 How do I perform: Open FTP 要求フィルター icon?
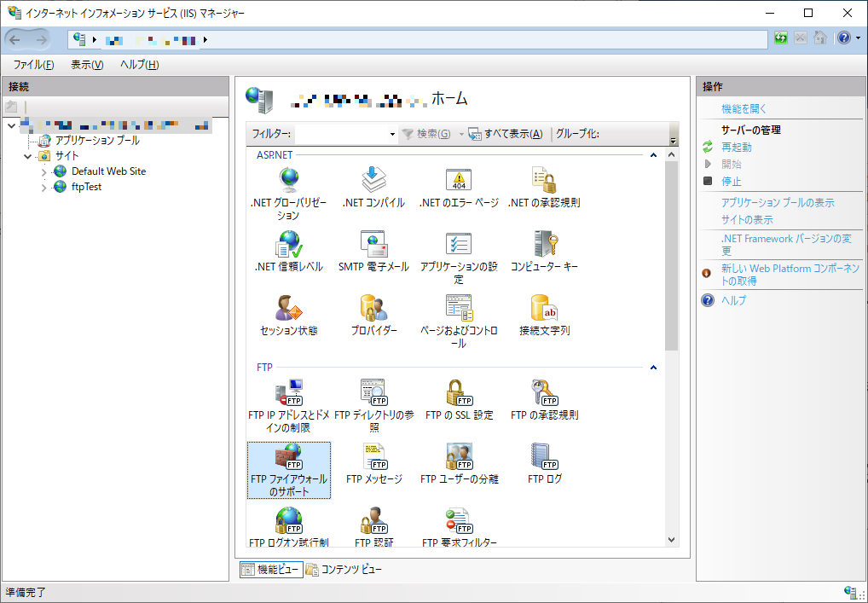459,526
